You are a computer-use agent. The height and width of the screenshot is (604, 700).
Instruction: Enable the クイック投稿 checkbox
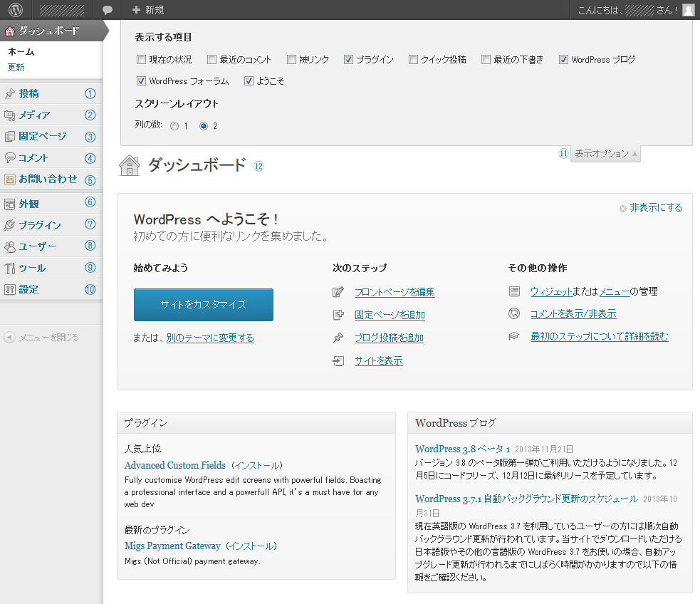point(414,59)
